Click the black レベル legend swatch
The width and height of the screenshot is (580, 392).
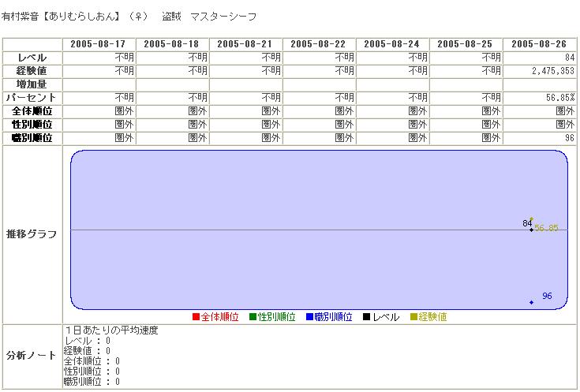pyautogui.click(x=367, y=317)
